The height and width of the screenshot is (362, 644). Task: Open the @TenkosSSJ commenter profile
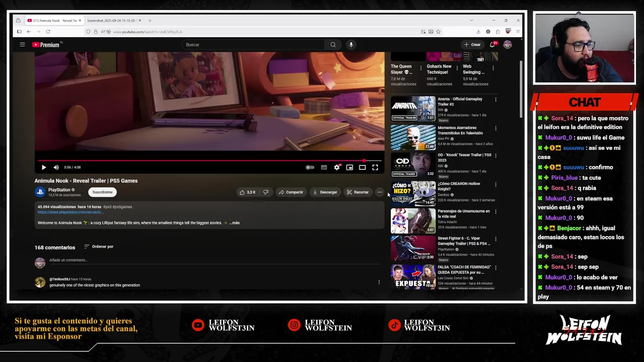[59, 279]
